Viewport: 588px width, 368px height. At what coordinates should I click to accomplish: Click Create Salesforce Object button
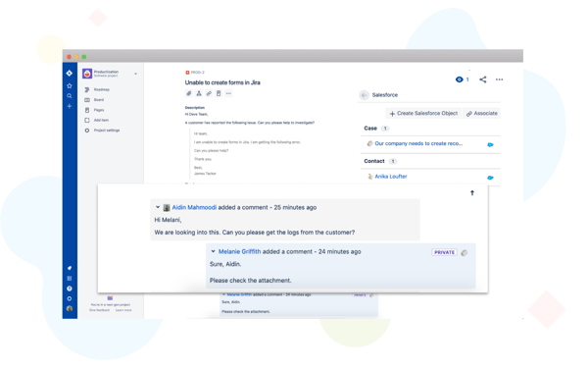[x=423, y=114]
